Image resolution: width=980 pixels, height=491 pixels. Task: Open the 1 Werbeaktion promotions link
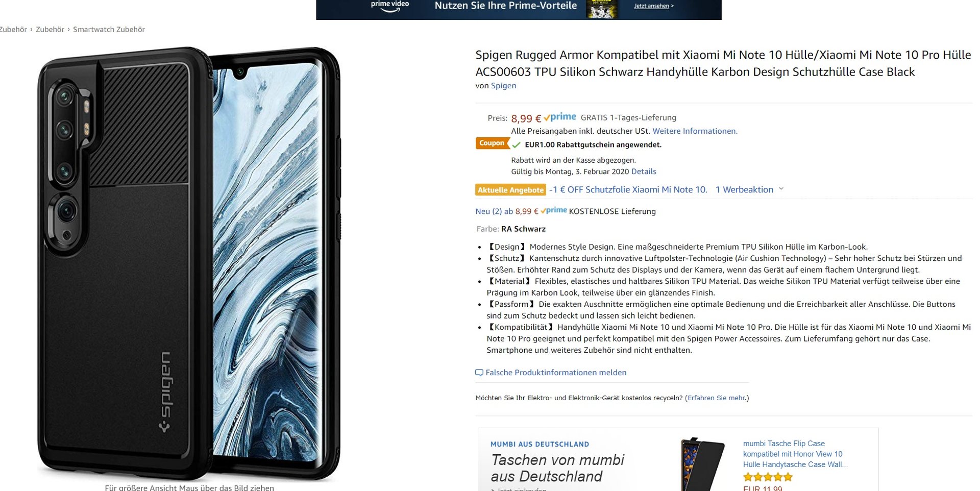pos(744,189)
